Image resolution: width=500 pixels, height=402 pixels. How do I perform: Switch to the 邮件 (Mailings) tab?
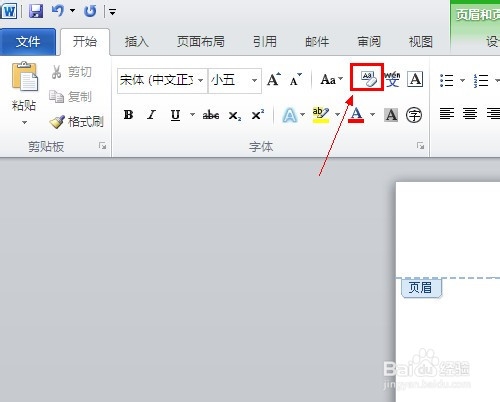(x=317, y=42)
